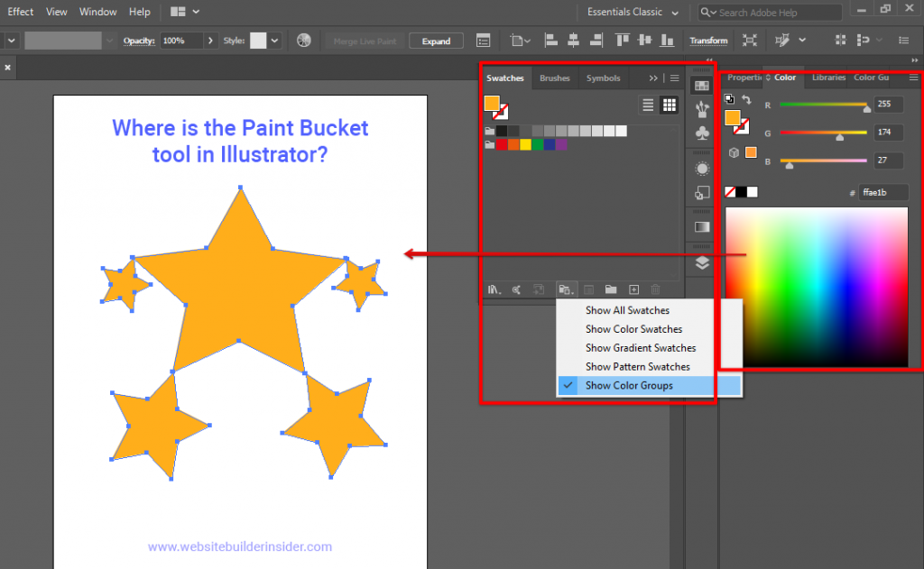Open the Style dropdown in the control bar
Image resolution: width=924 pixels, height=569 pixels.
[x=273, y=41]
